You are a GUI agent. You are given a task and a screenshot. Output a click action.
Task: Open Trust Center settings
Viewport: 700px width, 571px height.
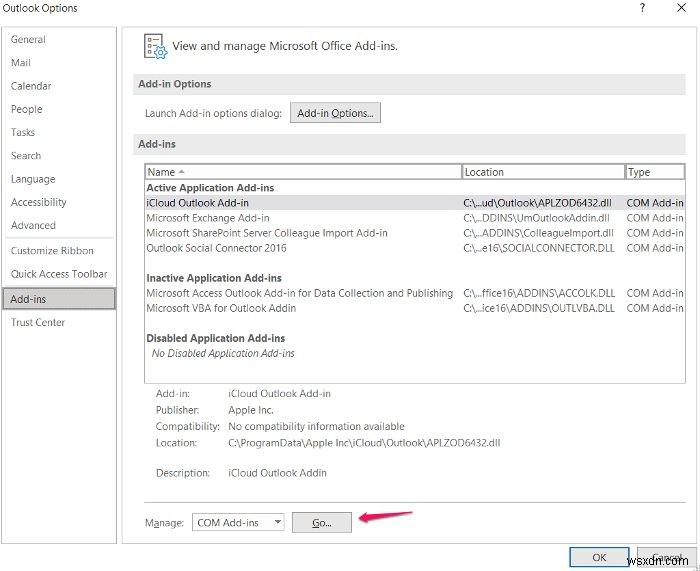38,322
